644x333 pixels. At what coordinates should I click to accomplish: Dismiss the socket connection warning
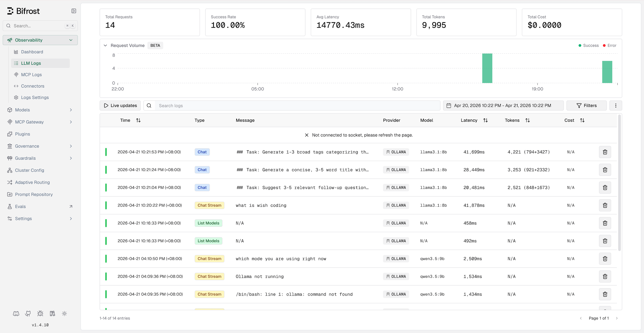[307, 135]
